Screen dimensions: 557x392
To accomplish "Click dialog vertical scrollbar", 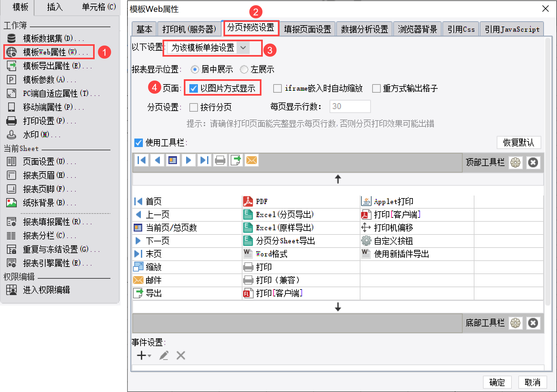I will pos(547,172).
